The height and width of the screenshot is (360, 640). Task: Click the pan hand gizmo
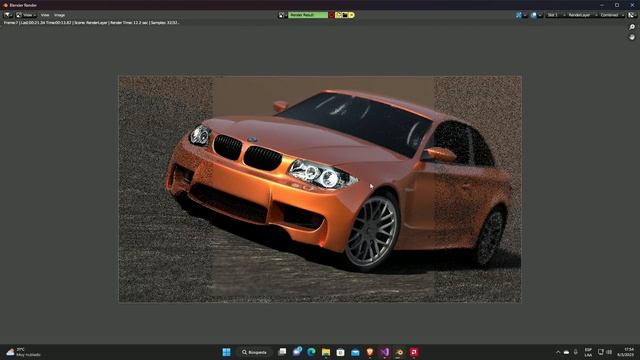click(632, 37)
